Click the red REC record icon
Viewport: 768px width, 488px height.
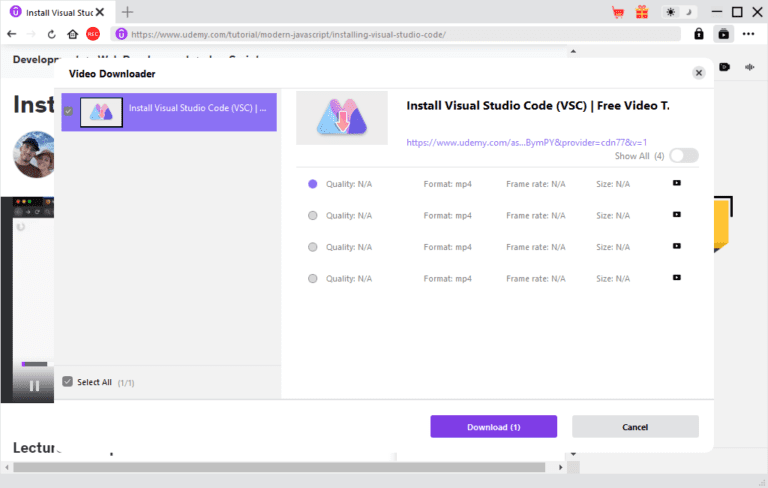93,33
